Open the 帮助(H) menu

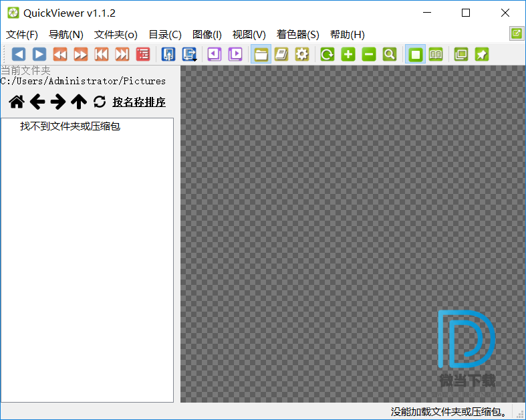point(347,35)
